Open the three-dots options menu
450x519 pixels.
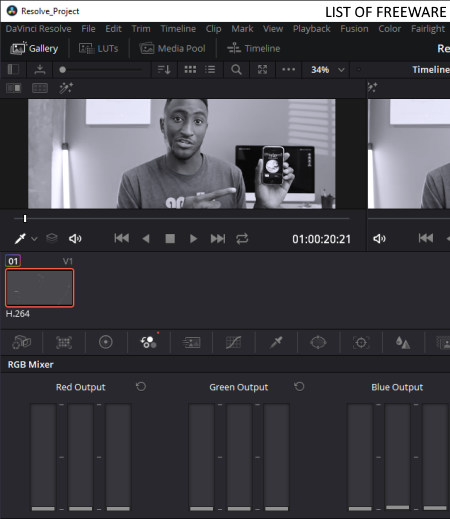(288, 69)
